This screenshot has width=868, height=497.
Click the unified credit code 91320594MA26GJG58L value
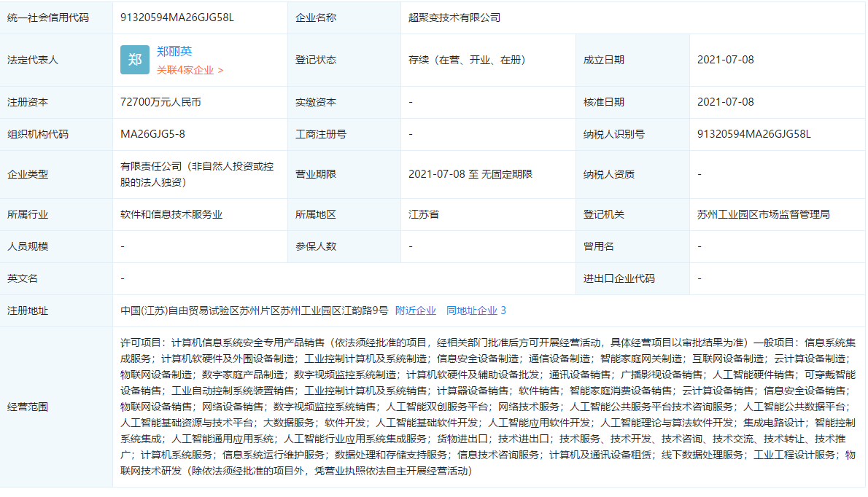click(x=177, y=17)
